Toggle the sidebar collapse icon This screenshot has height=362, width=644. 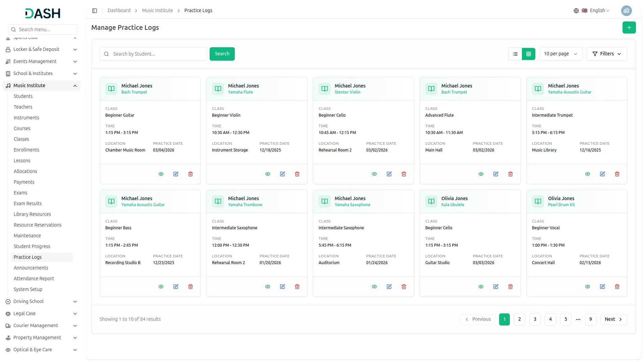[95, 11]
